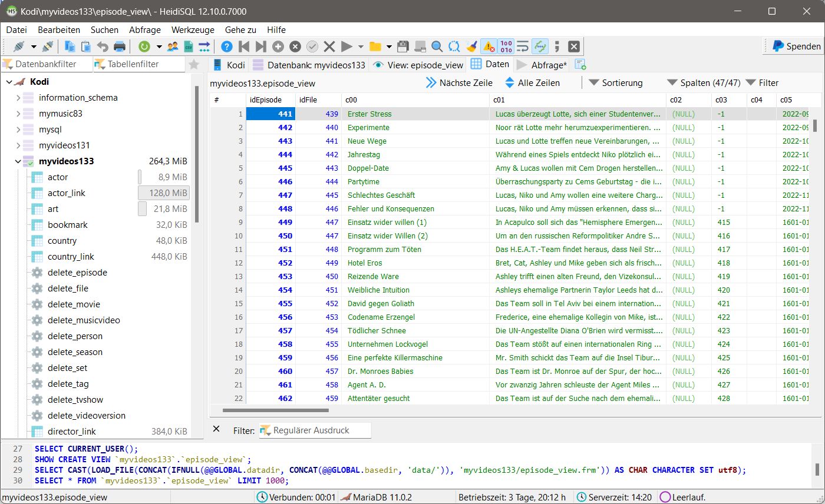825x504 pixels.
Task: Click the Datenbankfilter input field
Action: coord(47,64)
